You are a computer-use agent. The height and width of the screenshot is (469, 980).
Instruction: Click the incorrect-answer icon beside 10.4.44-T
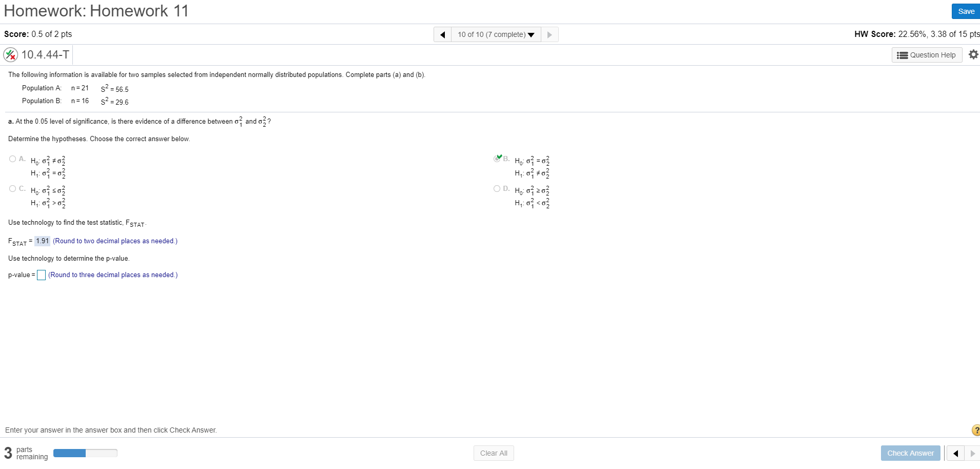(10, 54)
